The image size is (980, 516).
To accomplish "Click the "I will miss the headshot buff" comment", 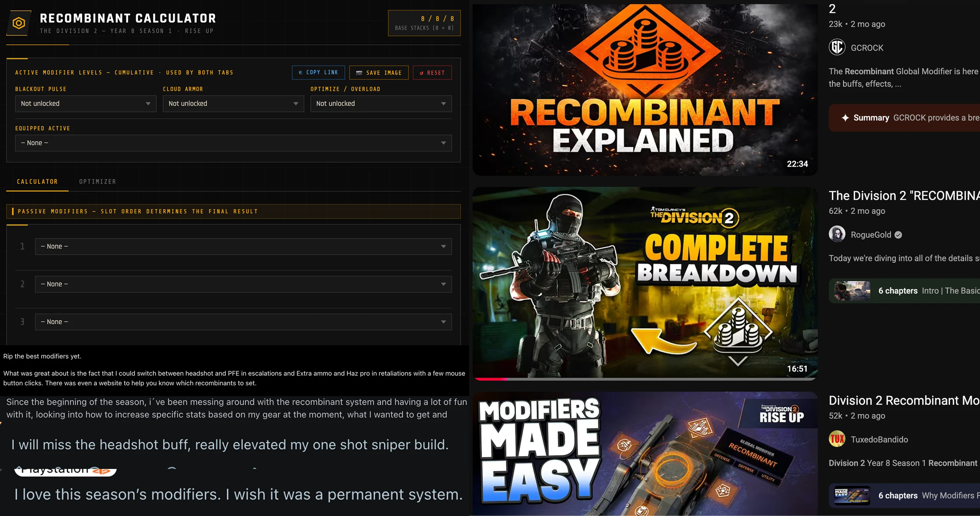I will pos(230,445).
